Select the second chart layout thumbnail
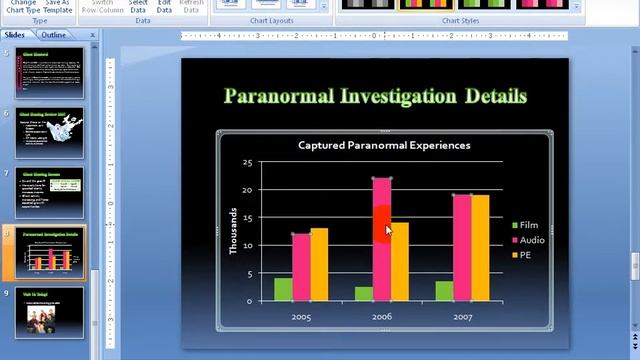 point(265,4)
